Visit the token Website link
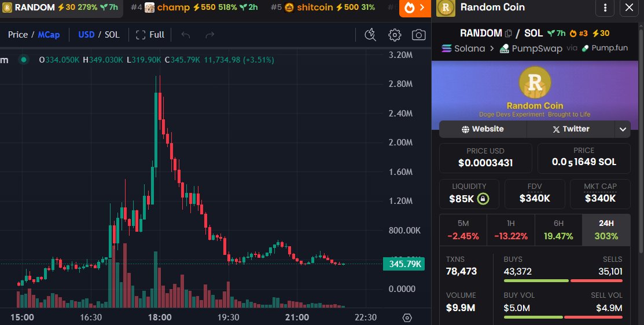 coord(483,129)
